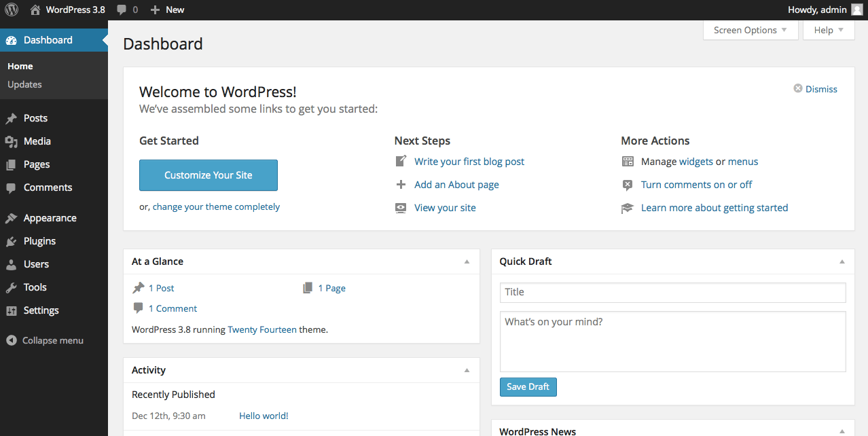Toggle the Quick Draft widget arrow
The width and height of the screenshot is (868, 436).
click(842, 261)
